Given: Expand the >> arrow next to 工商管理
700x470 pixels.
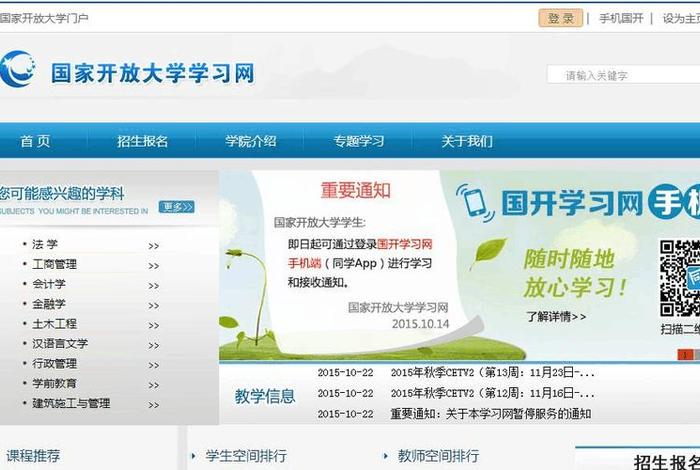Looking at the screenshot, I should [154, 266].
